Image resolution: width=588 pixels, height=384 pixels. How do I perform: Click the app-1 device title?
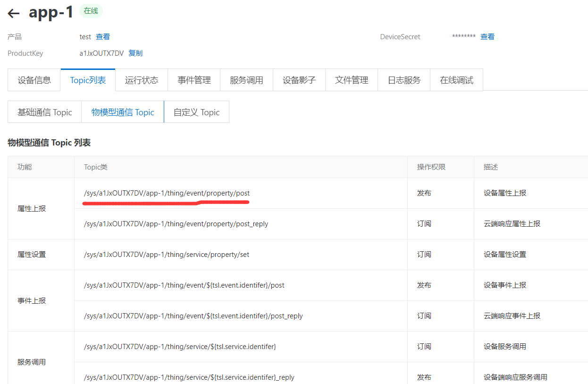pyautogui.click(x=51, y=12)
